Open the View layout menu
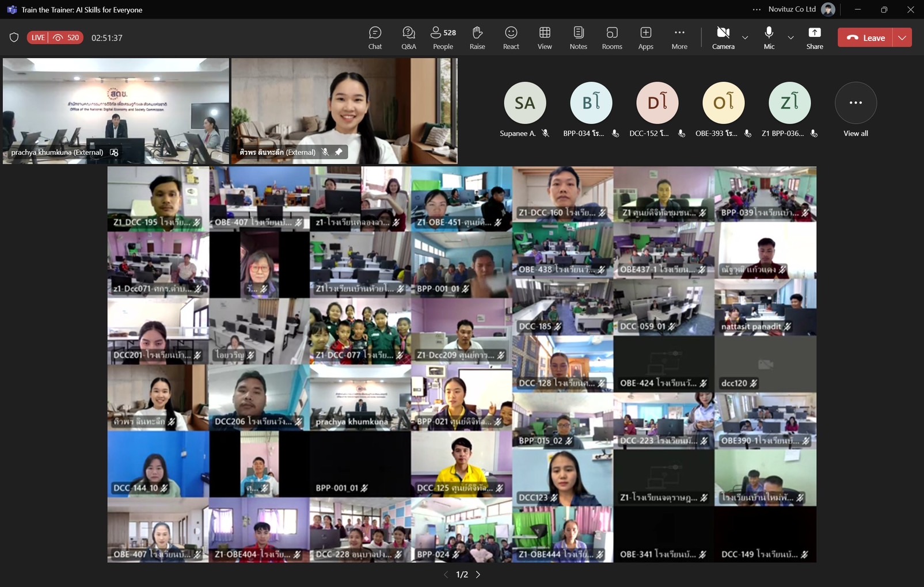This screenshot has height=587, width=924. pyautogui.click(x=545, y=38)
